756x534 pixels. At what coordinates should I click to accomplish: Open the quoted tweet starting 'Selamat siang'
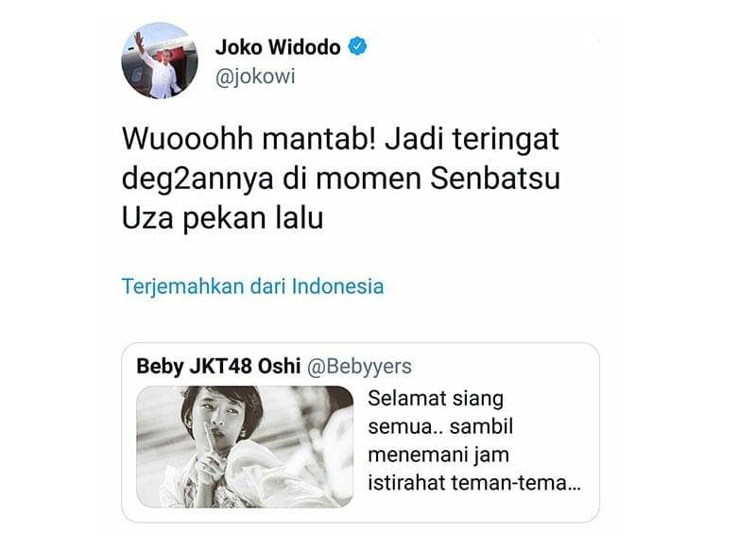[x=360, y=433]
